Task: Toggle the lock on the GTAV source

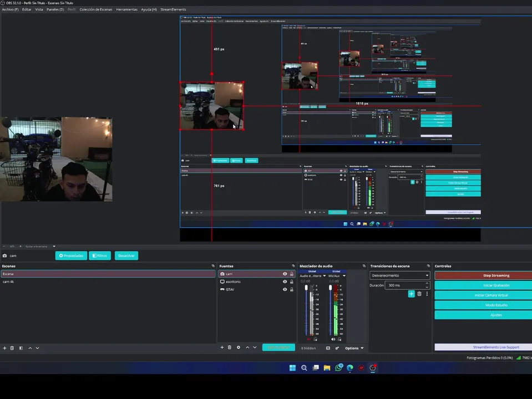Action: coord(292,289)
